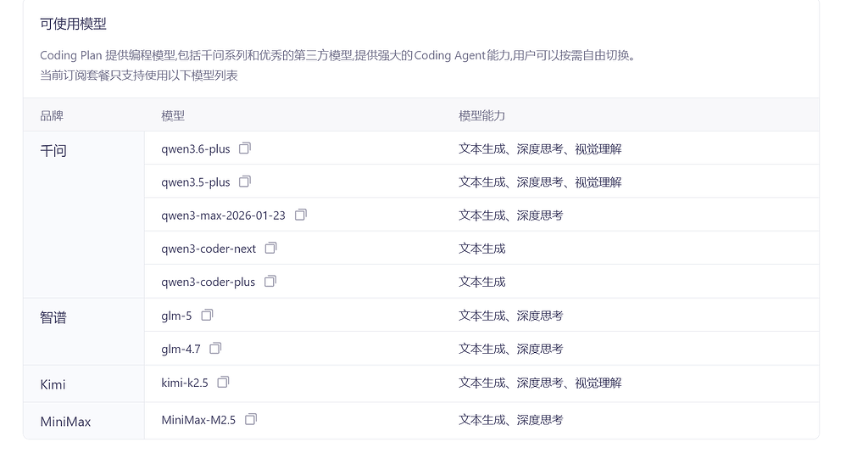The width and height of the screenshot is (868, 470).
Task: Select the glm-5 model text
Action: pyautogui.click(x=176, y=316)
